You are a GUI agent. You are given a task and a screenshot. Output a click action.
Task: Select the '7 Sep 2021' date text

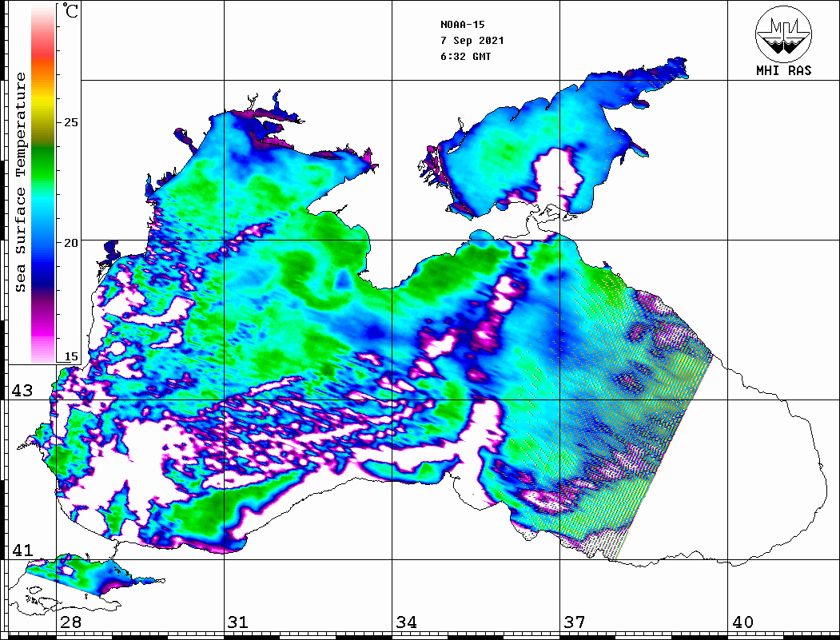coord(472,41)
